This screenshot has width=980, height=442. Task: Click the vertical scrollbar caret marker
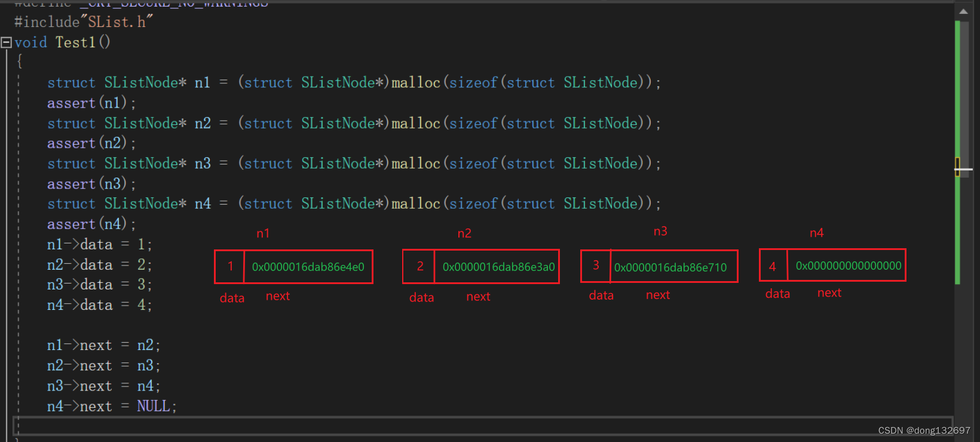tap(963, 170)
